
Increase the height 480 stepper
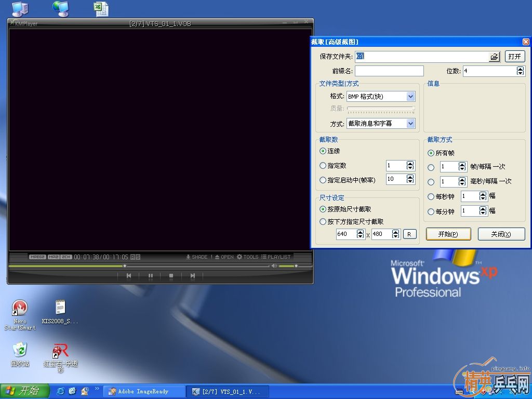coord(395,232)
